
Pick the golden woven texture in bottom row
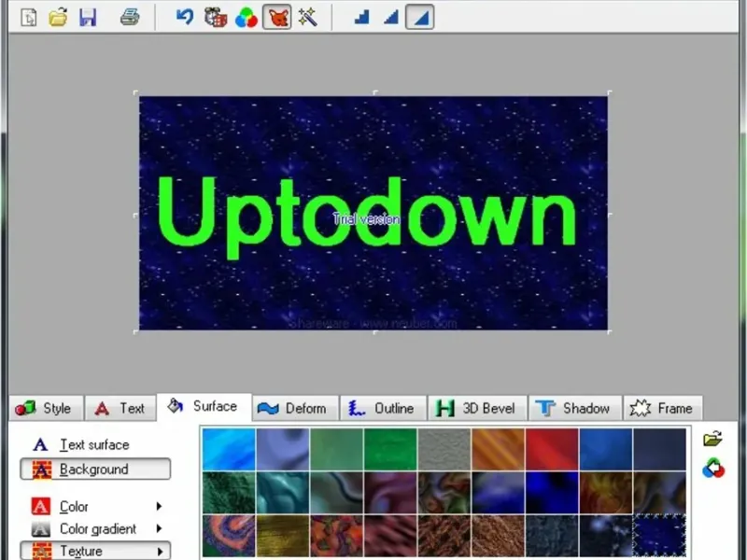[283, 536]
